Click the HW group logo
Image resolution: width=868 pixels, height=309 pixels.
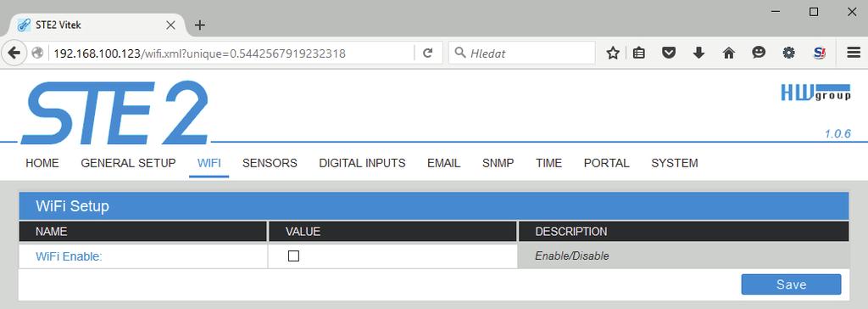815,93
